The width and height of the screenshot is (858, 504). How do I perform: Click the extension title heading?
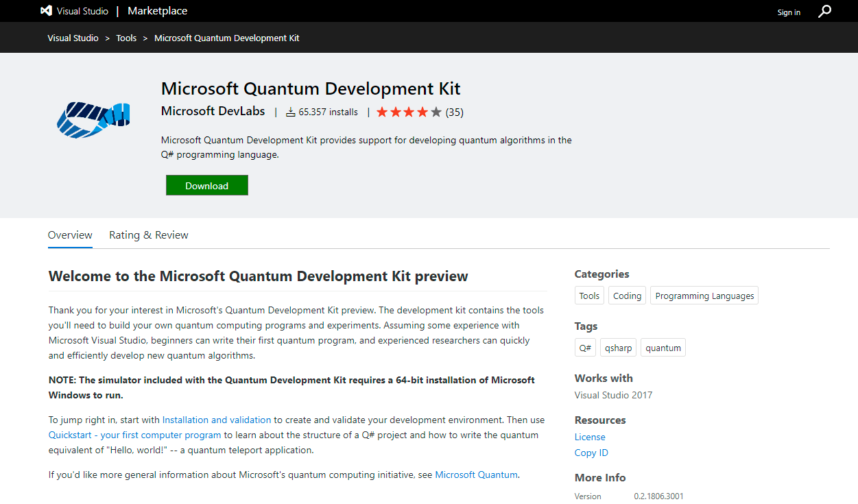pyautogui.click(x=311, y=88)
